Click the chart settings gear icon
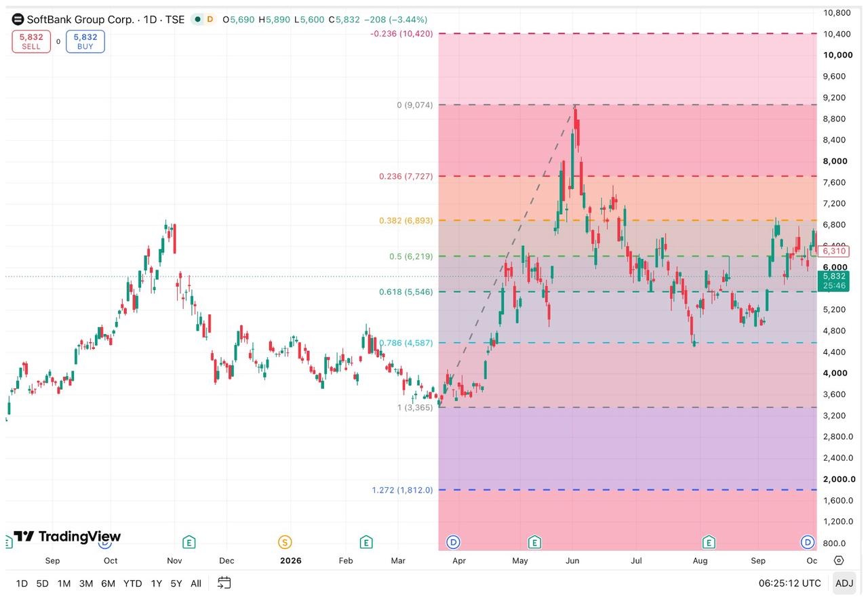 839,560
